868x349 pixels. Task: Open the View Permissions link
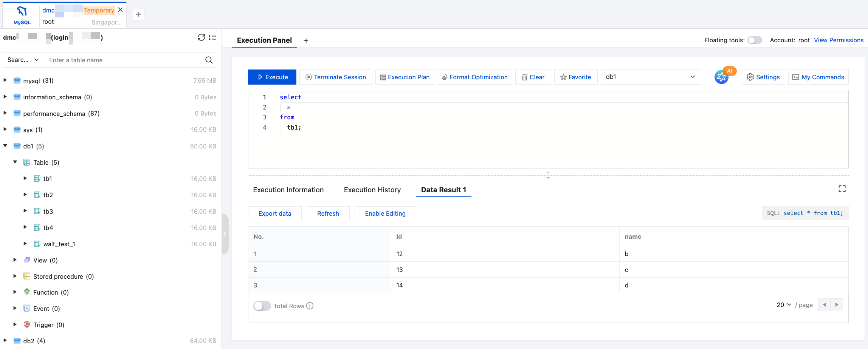[839, 40]
